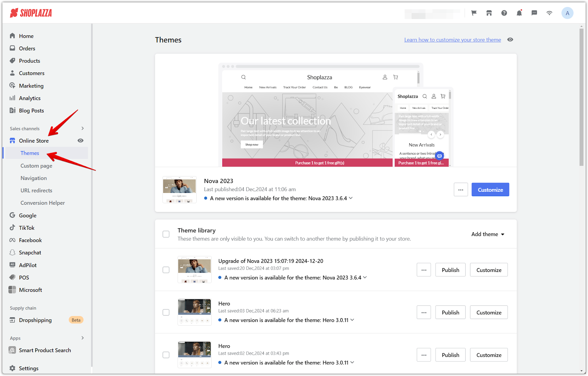The width and height of the screenshot is (588, 376).
Task: Click the POS tag icon
Action: point(12,277)
